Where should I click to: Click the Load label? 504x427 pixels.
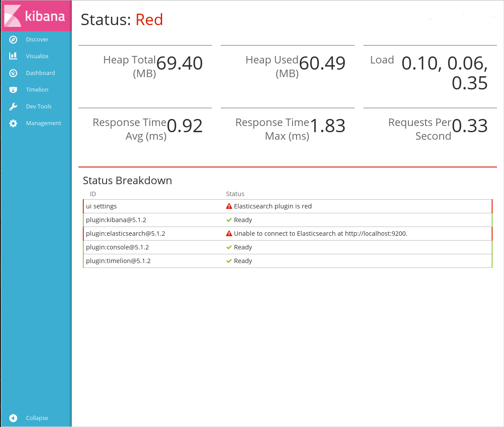[382, 60]
